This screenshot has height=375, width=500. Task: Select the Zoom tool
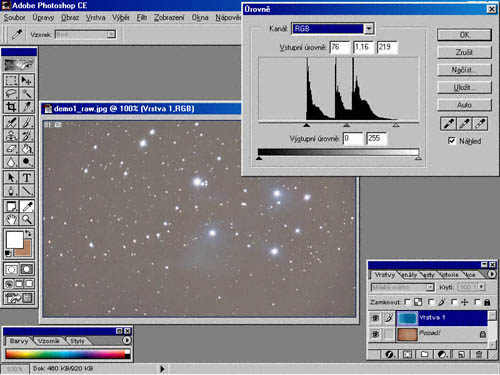point(27,219)
